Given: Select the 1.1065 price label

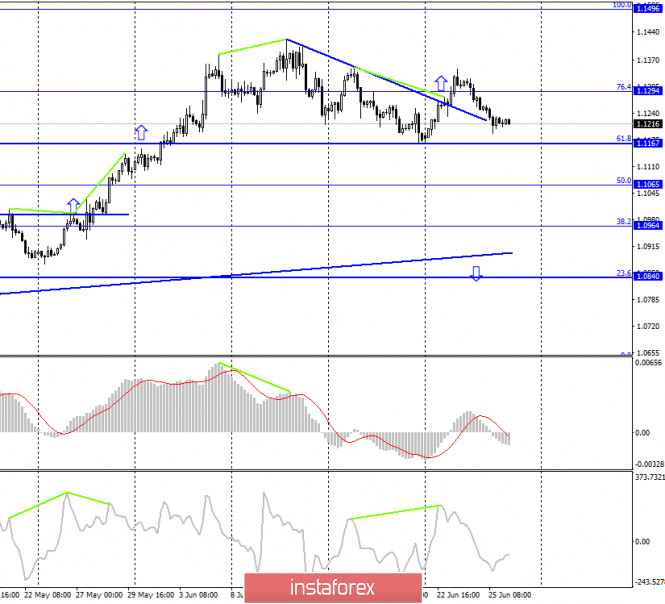Looking at the screenshot, I should (x=649, y=185).
